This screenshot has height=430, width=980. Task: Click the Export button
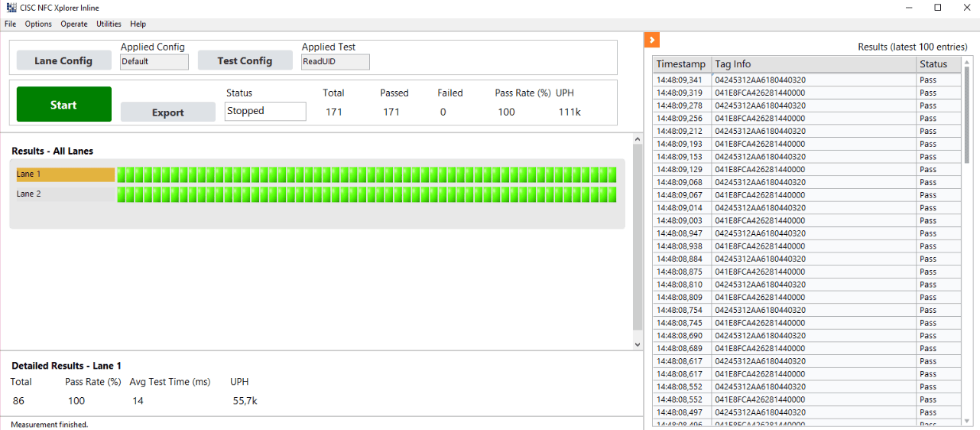coord(168,112)
